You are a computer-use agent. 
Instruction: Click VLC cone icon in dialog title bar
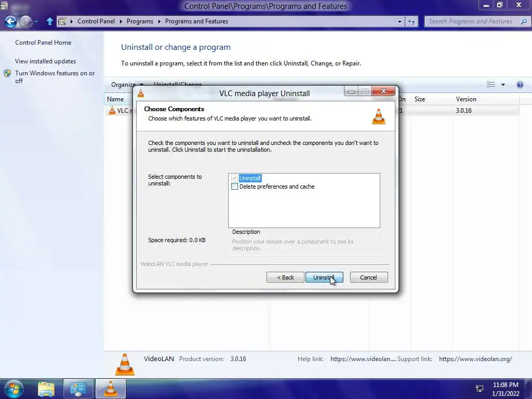point(141,93)
